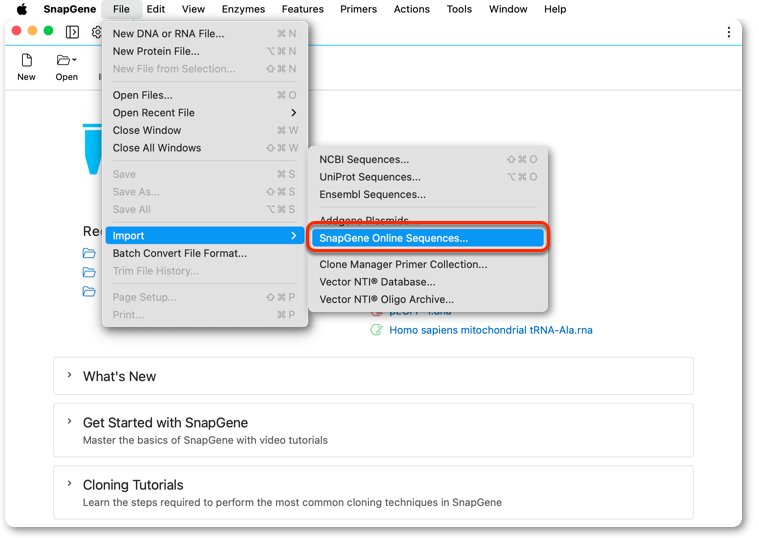Open the Edit menu
Viewport: 759px width, 538px height.
coord(156,9)
